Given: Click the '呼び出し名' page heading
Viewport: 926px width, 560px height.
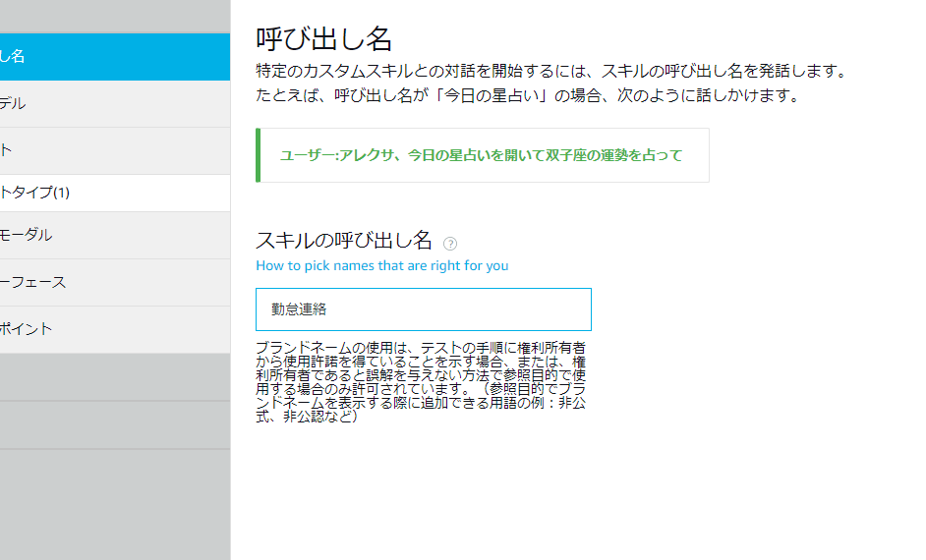Looking at the screenshot, I should coord(323,39).
